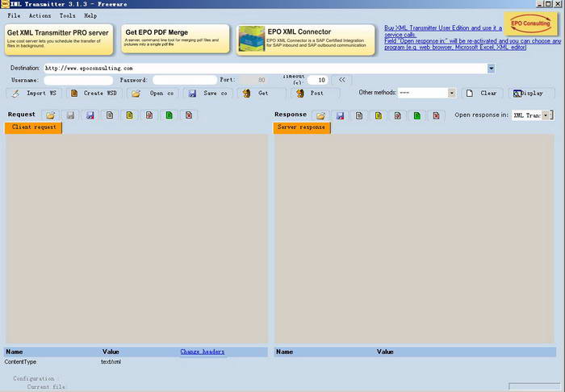Image resolution: width=565 pixels, height=392 pixels.
Task: Click the Create WSD button
Action: (94, 94)
